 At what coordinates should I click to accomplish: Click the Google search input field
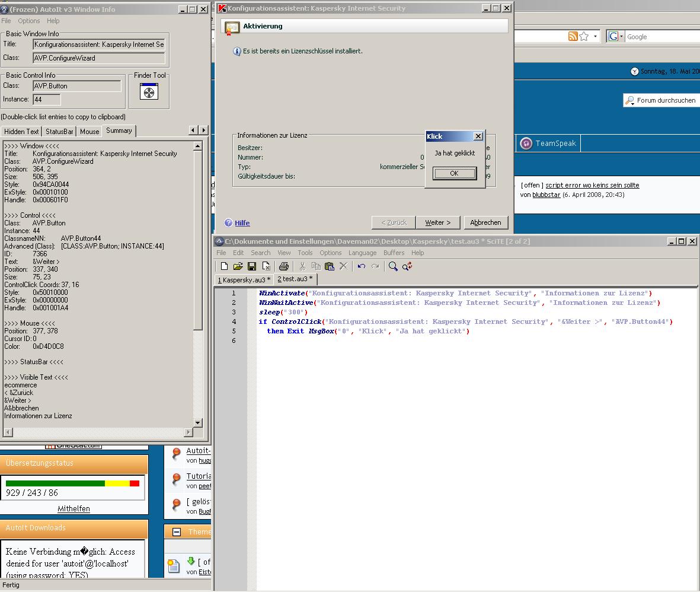coord(661,37)
